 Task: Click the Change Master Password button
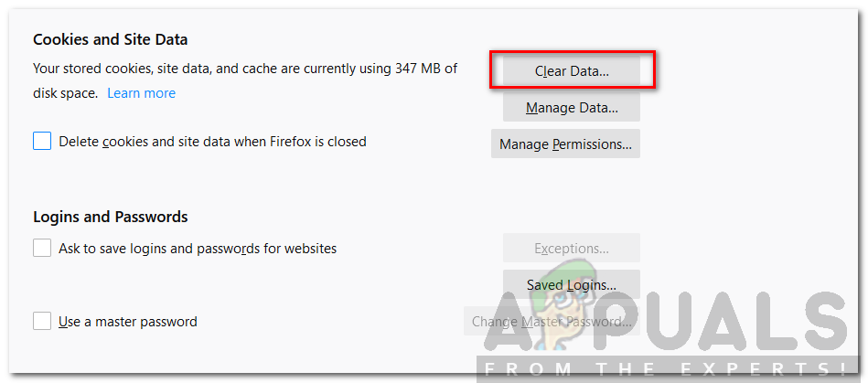pos(552,321)
